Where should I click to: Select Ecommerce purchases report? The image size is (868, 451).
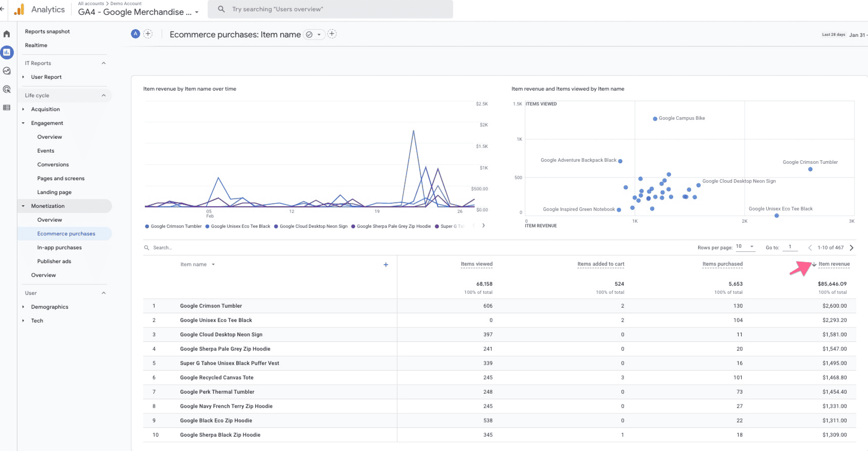(x=66, y=233)
